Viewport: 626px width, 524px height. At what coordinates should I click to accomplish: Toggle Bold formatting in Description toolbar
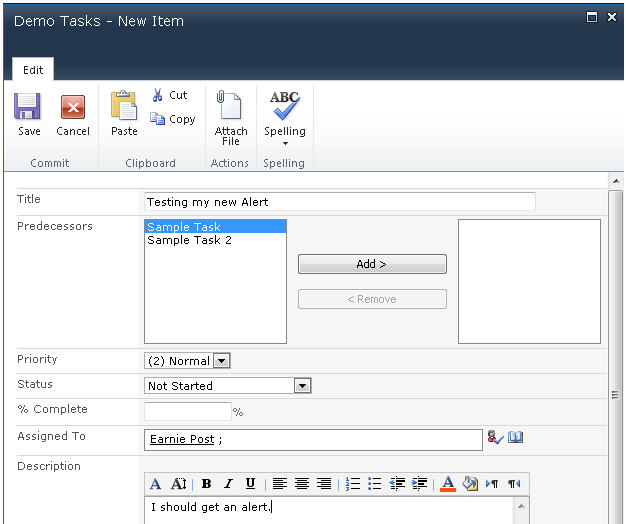point(206,484)
